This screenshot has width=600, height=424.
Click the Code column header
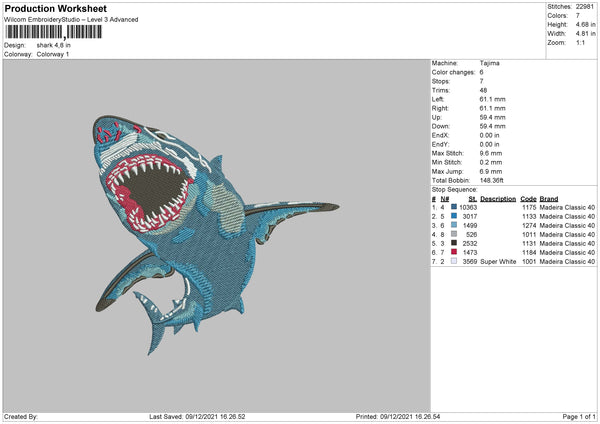(529, 198)
